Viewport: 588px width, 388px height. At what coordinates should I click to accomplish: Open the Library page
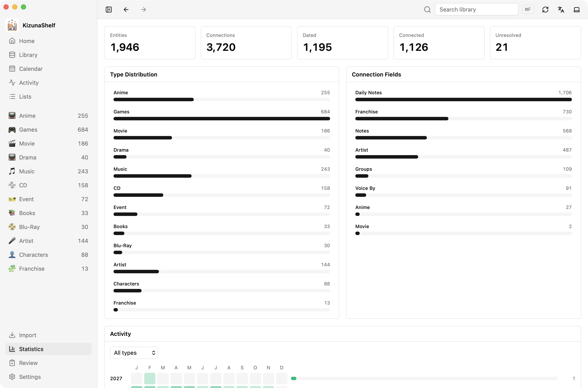(x=48, y=55)
